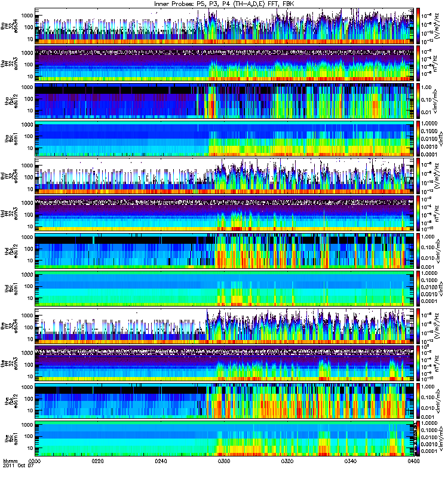Click the color bar beside the fbk scm1 panel
The width and height of the screenshot is (448, 478).
pyautogui.click(x=418, y=439)
